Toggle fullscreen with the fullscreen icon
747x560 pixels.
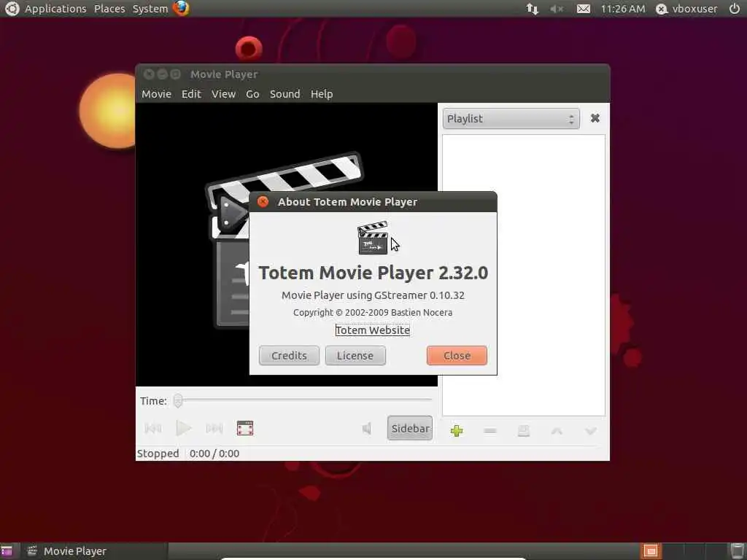pos(245,428)
